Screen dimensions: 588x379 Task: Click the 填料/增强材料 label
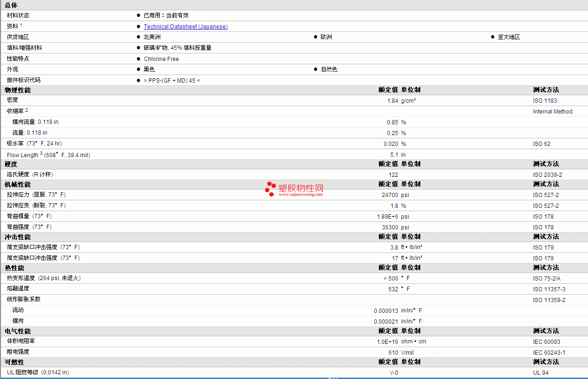point(24,48)
